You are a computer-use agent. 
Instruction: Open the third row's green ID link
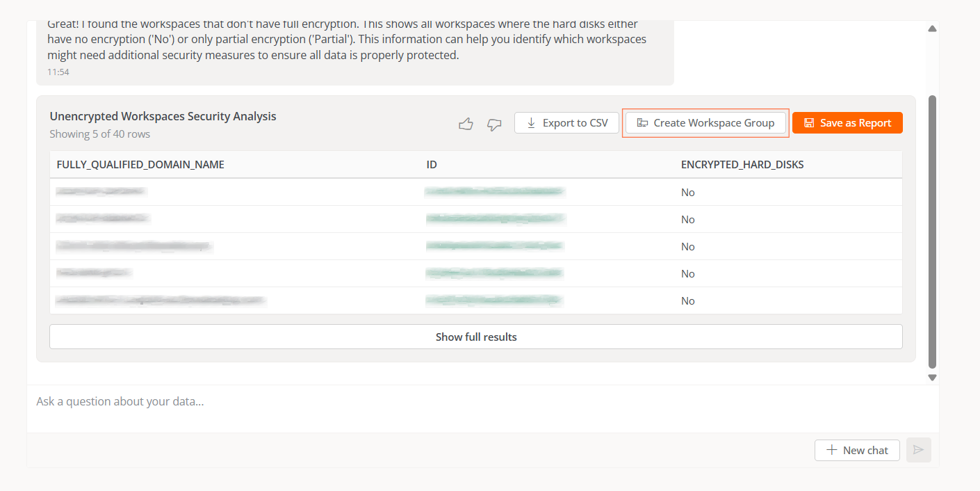[x=494, y=245]
